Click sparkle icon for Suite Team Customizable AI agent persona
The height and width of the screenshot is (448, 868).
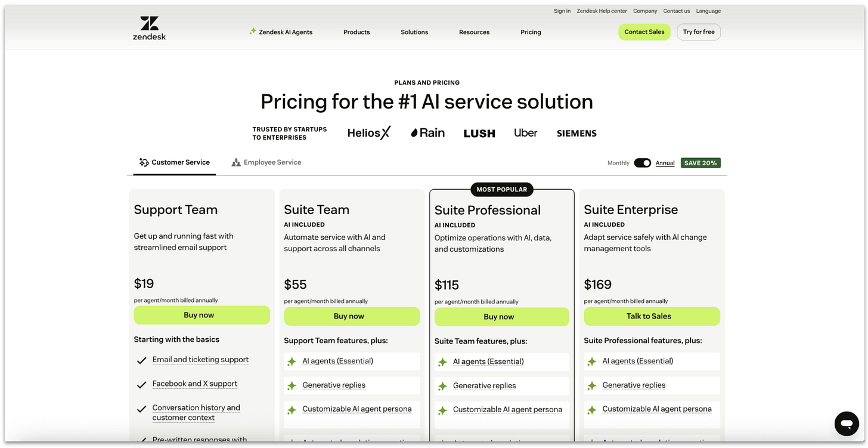(x=292, y=410)
